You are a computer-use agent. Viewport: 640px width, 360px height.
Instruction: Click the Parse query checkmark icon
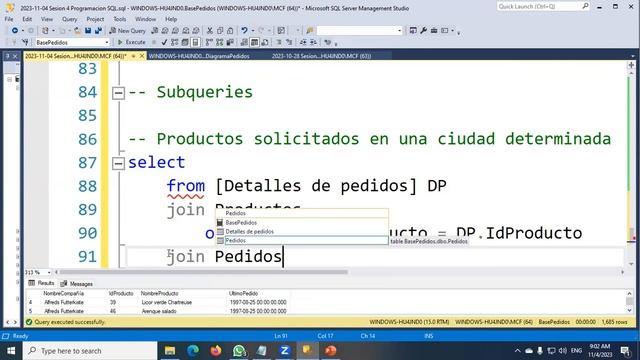[164, 42]
